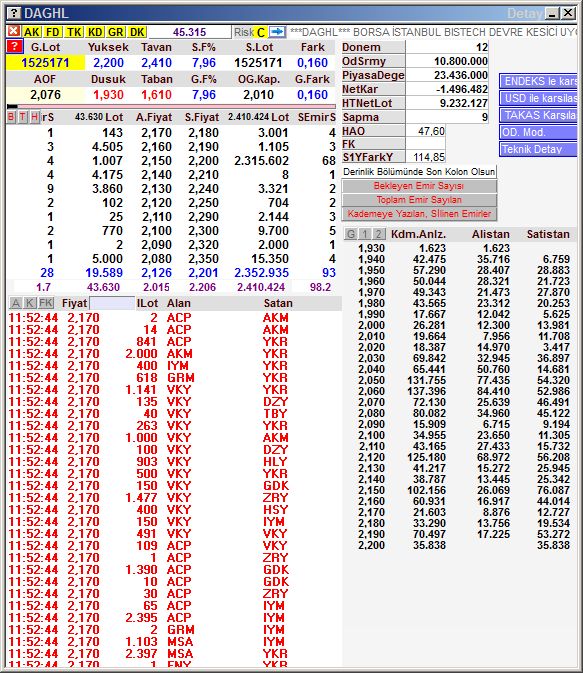This screenshot has height=673, width=583.
Task: Toggle the FK filter in trades header
Action: pos(46,303)
